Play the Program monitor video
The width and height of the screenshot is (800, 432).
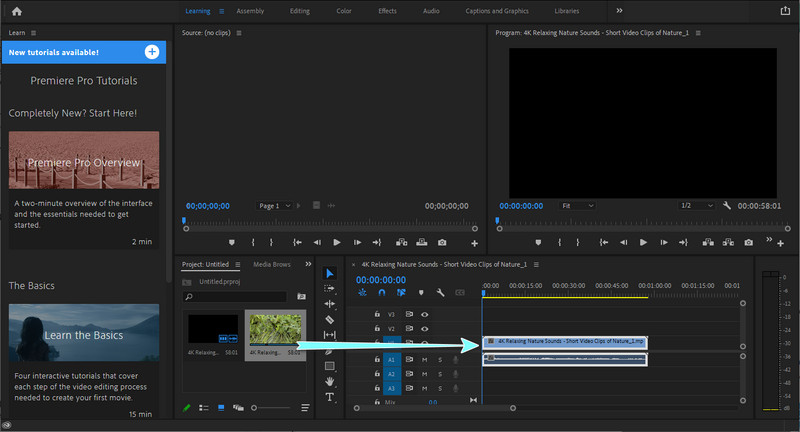[x=643, y=242]
